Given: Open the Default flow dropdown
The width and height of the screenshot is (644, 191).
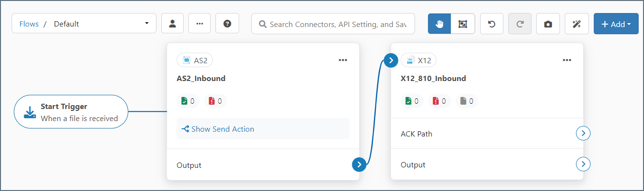Looking at the screenshot, I should (x=84, y=24).
